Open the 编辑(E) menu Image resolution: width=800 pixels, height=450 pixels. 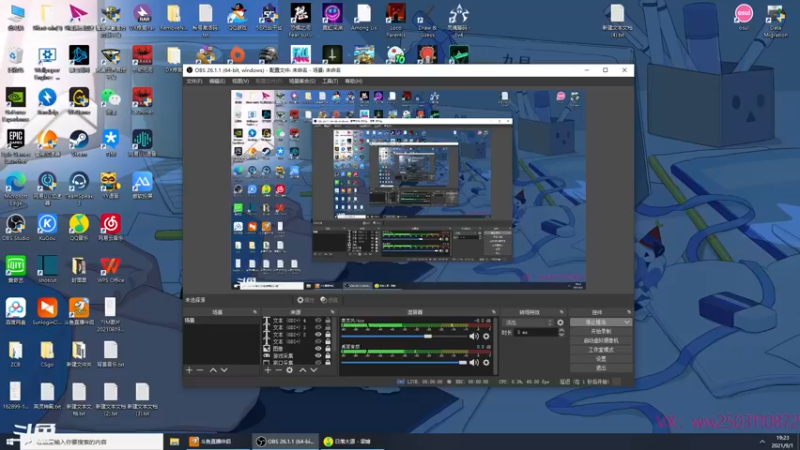[x=217, y=81]
